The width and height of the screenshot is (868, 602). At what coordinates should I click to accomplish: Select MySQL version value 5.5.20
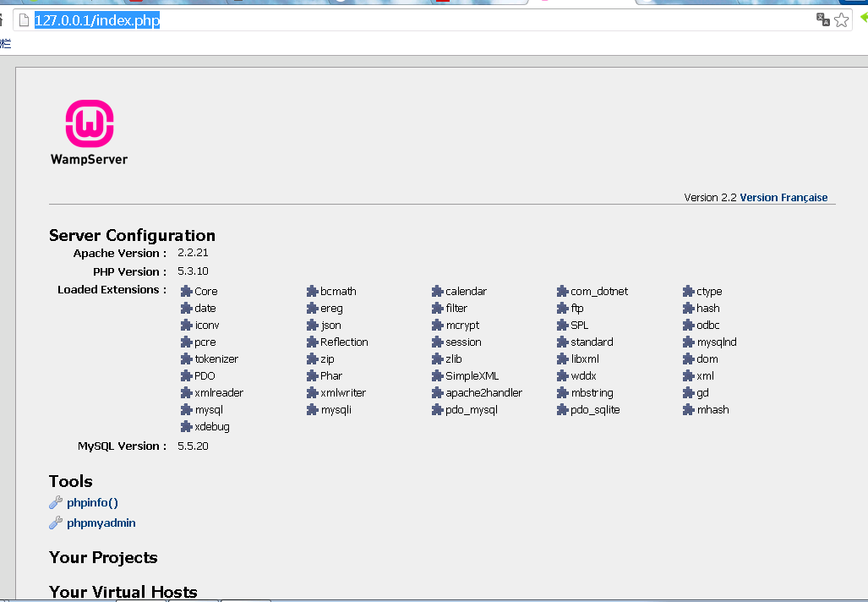pos(193,446)
